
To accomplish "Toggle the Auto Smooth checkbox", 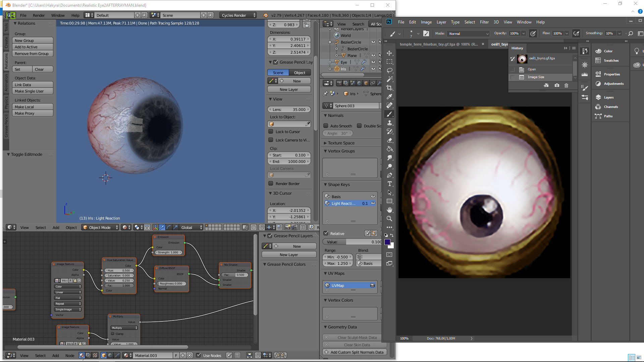I will tap(325, 126).
